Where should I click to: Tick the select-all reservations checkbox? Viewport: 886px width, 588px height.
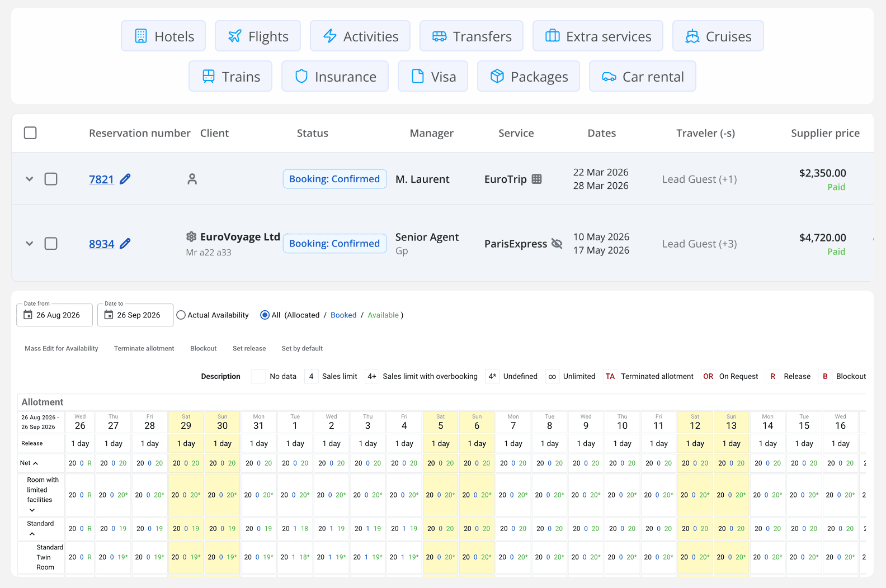[30, 133]
